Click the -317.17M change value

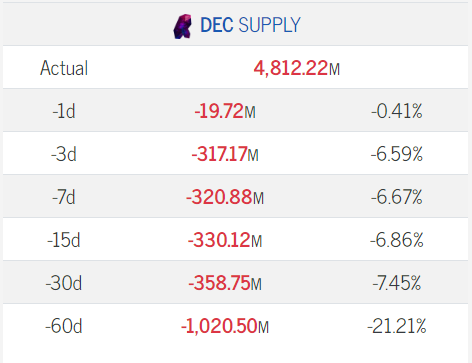coord(225,154)
